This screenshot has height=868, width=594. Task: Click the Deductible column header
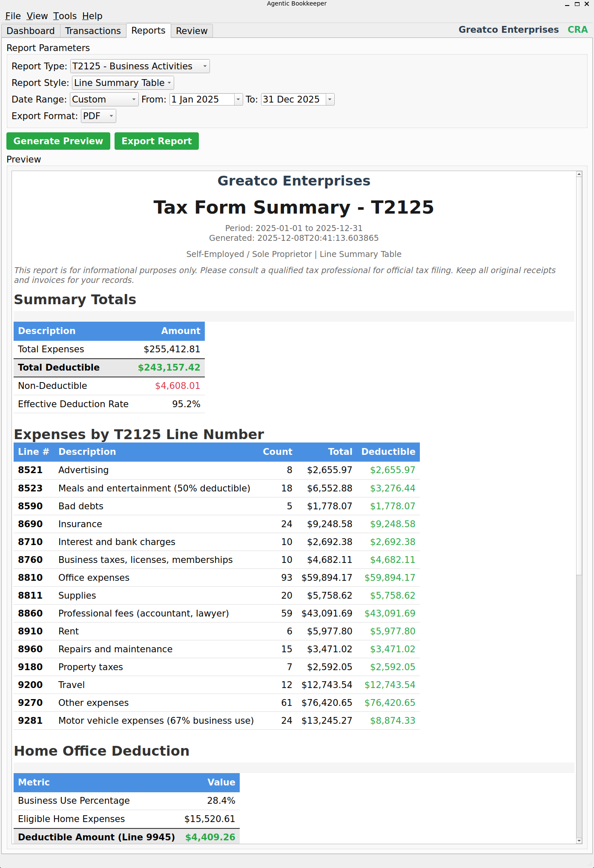coord(388,452)
